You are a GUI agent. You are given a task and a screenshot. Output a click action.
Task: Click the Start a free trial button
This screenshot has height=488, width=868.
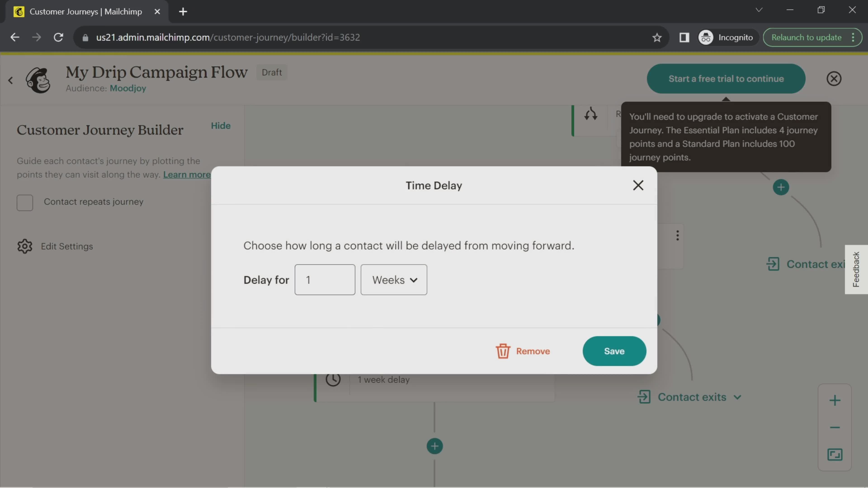pyautogui.click(x=726, y=78)
